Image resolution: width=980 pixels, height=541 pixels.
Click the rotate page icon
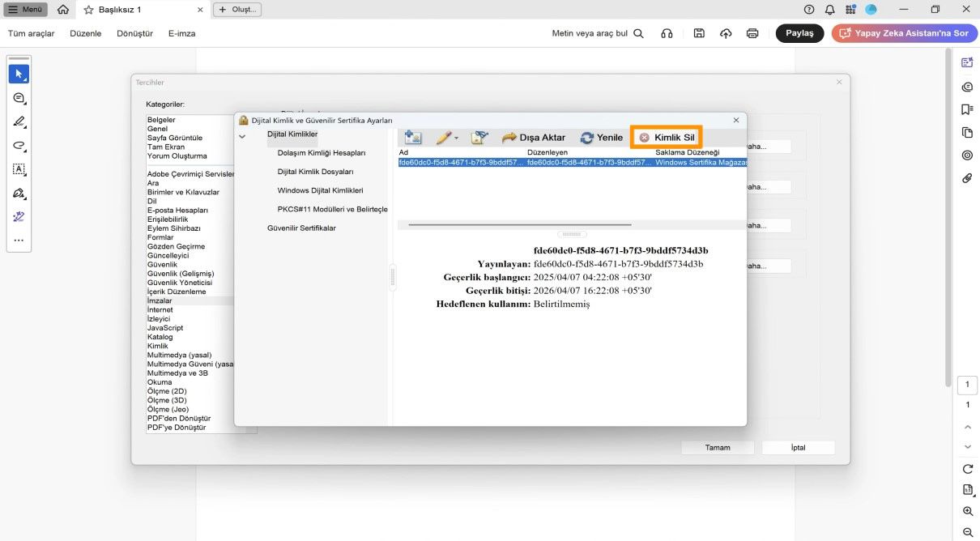point(968,469)
